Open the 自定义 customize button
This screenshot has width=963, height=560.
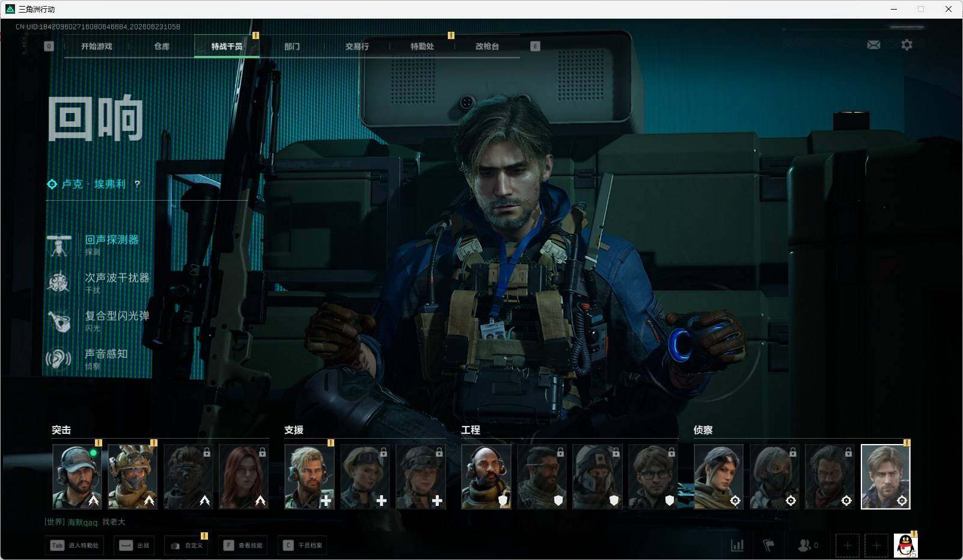[186, 546]
